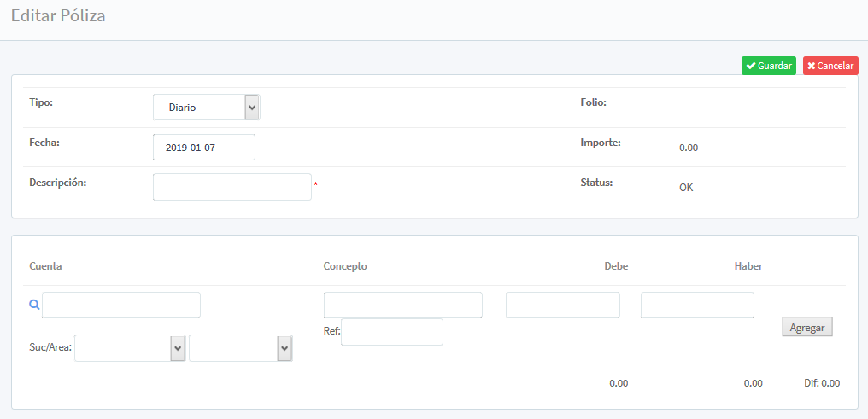Focus the Debe amount field
This screenshot has height=419, width=868.
point(562,305)
